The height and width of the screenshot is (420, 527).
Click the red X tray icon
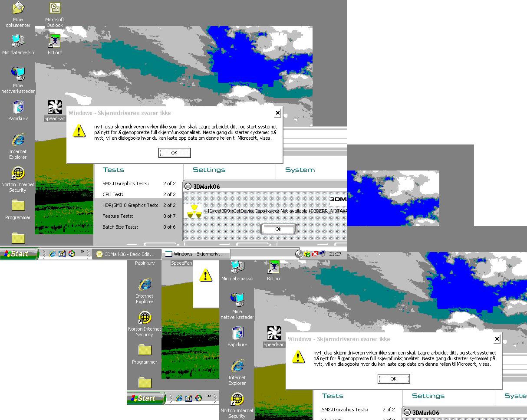pyautogui.click(x=315, y=254)
